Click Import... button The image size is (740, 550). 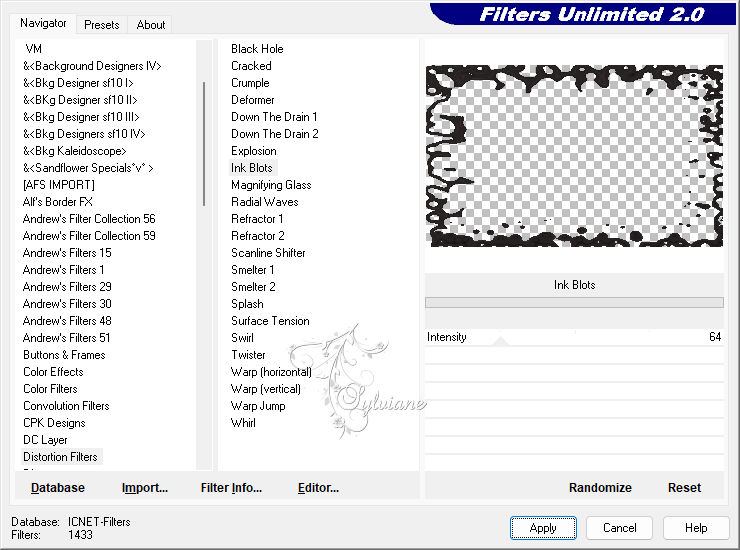144,488
